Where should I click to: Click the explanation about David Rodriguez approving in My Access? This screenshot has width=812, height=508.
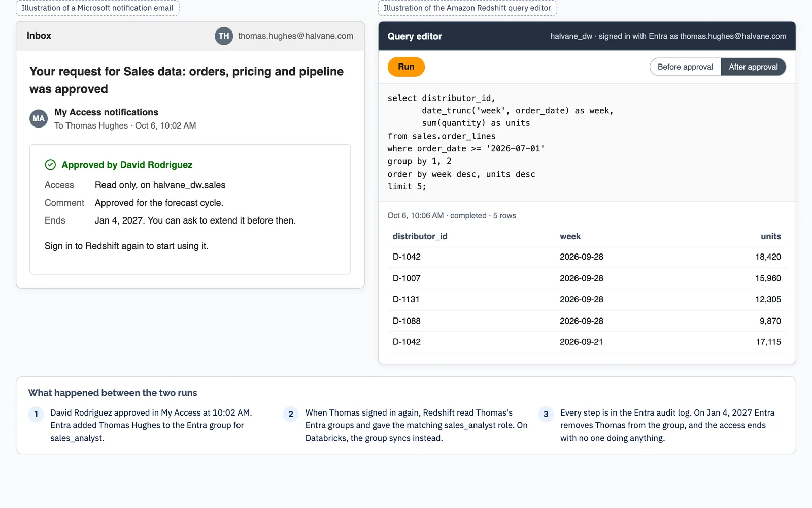[151, 425]
